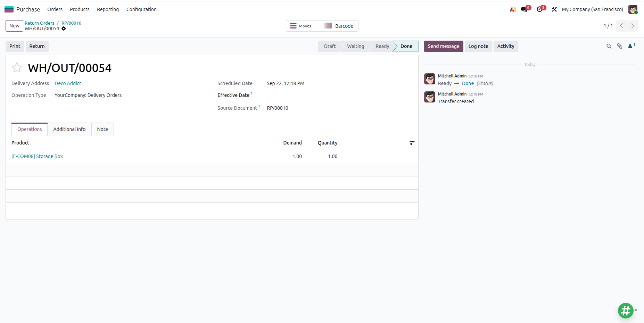Open the Reporting menu

click(x=108, y=9)
